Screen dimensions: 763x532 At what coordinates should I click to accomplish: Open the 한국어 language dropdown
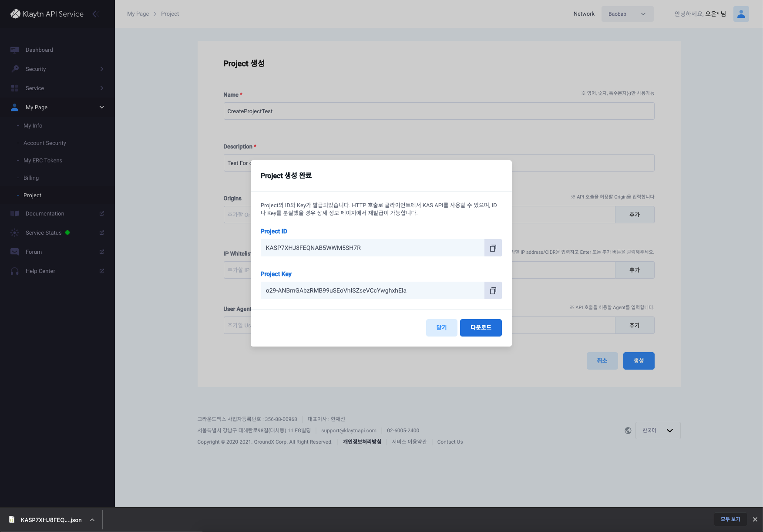[658, 431]
